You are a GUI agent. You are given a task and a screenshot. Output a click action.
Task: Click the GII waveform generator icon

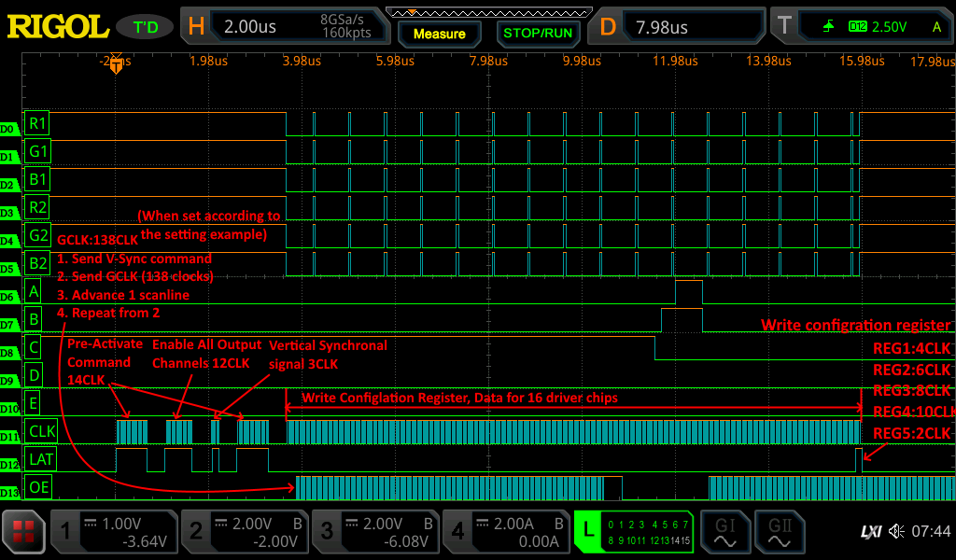tap(780, 532)
